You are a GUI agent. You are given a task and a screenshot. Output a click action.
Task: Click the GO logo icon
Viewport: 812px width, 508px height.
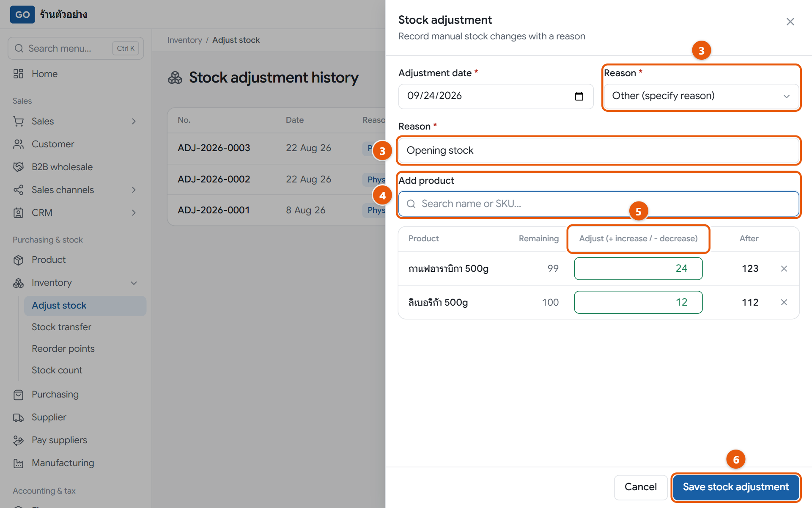point(22,14)
